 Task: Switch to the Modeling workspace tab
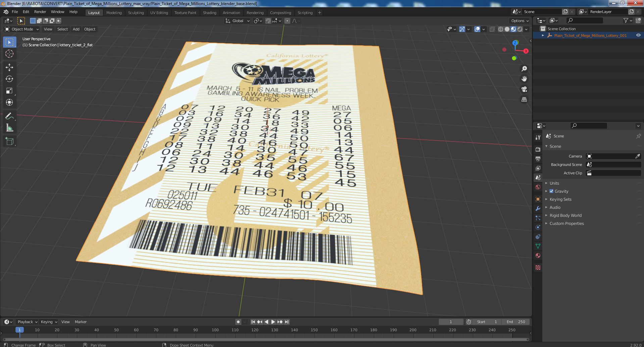(x=114, y=13)
